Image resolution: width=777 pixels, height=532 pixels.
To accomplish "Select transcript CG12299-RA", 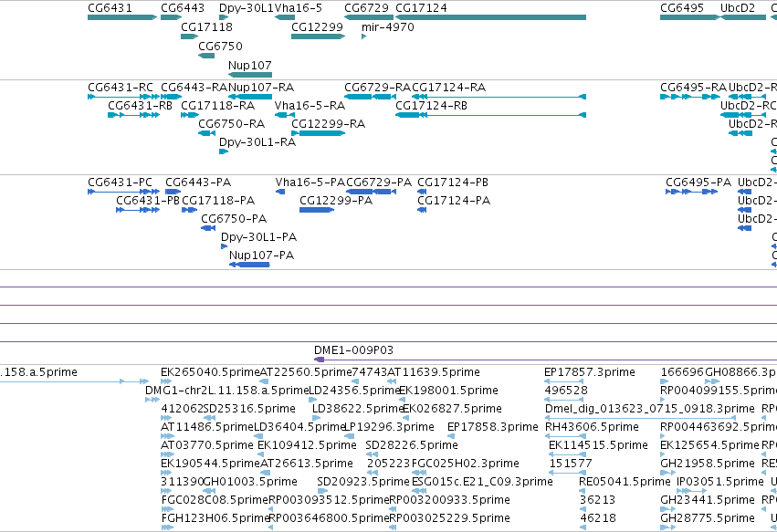I will (318, 133).
